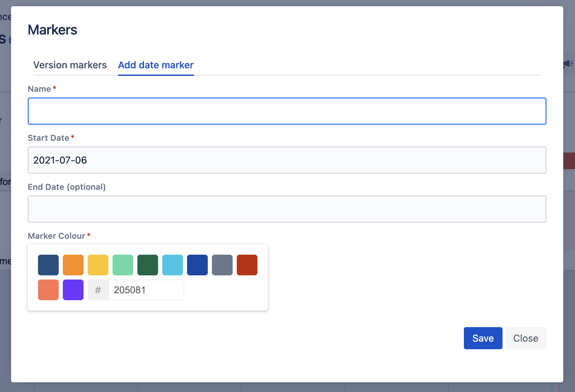Choose the purple colour swatch
575x392 pixels.
pyautogui.click(x=73, y=290)
